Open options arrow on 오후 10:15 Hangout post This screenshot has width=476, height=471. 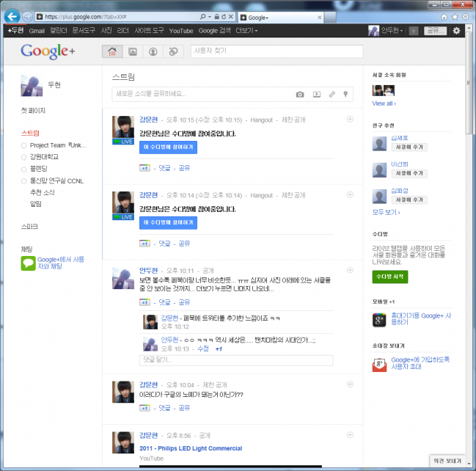click(350, 120)
